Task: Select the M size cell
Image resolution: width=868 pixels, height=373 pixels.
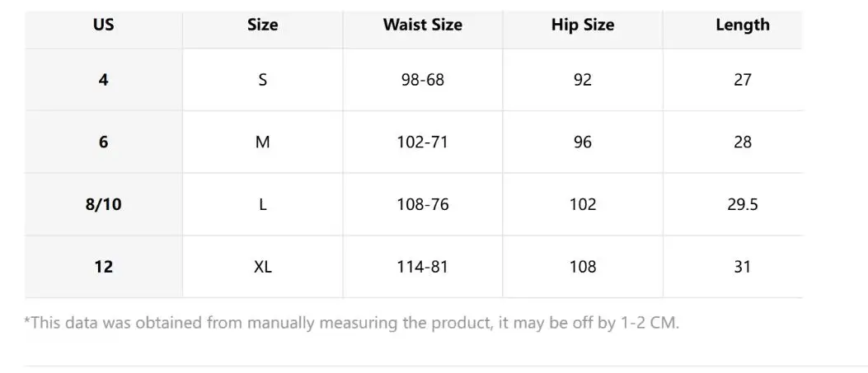Action: (262, 142)
